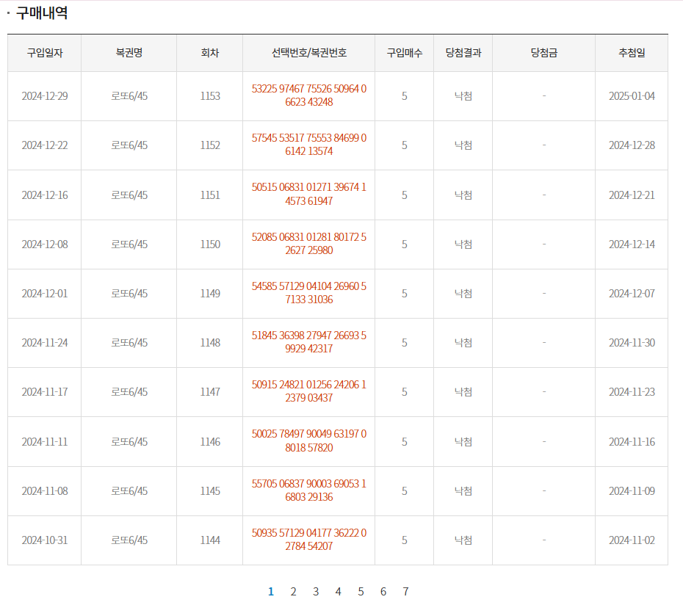Click the 구입일자 column header

point(45,53)
